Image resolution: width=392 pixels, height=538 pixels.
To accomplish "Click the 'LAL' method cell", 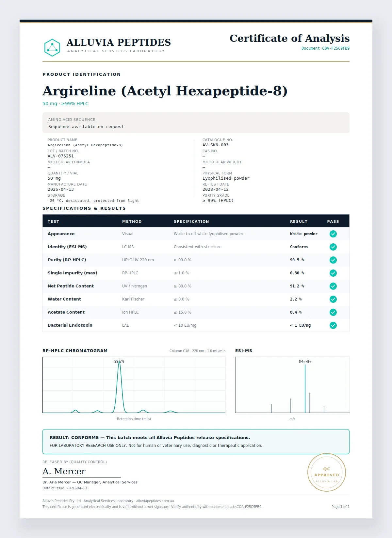I will (125, 325).
